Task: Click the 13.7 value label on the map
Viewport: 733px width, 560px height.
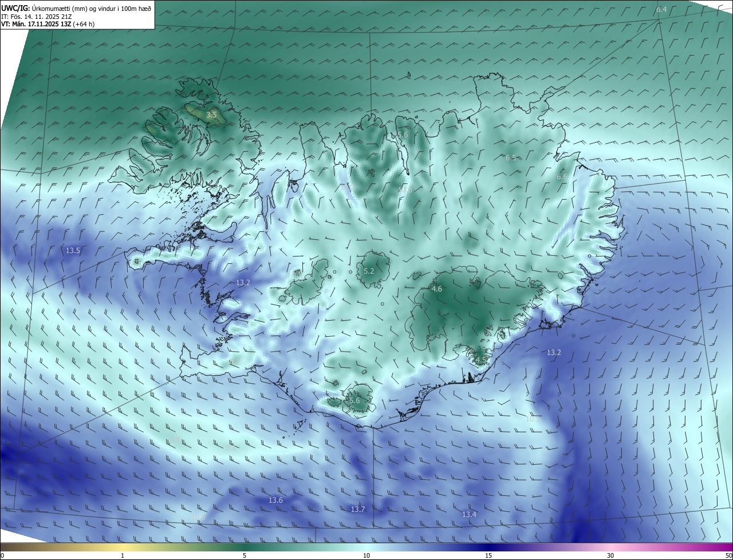Action: 358,509
